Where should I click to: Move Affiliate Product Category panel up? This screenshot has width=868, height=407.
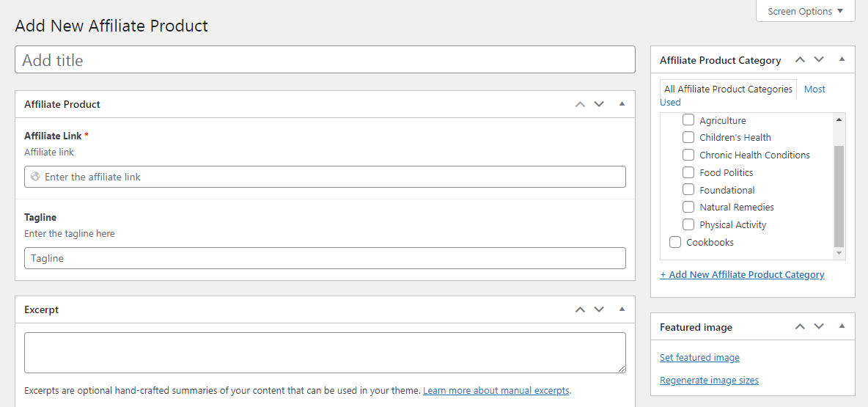[800, 60]
